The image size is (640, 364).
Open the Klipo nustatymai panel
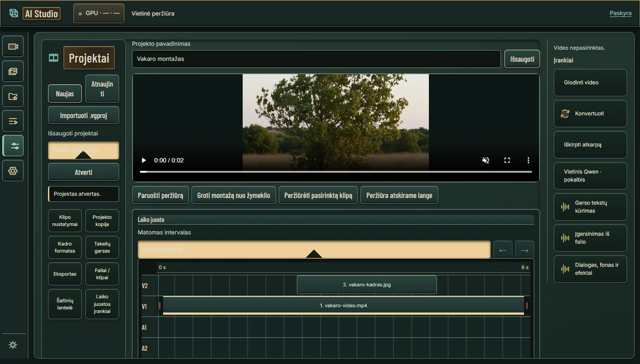65,221
